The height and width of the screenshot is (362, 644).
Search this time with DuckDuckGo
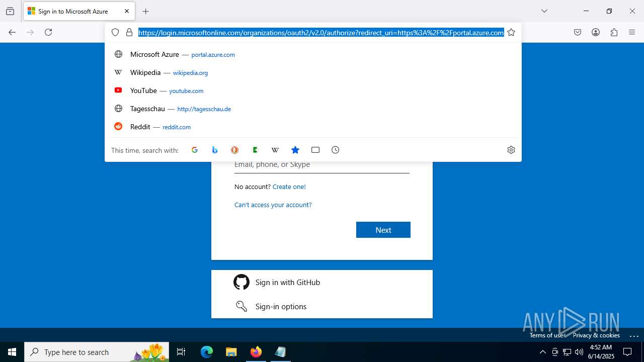click(x=235, y=150)
